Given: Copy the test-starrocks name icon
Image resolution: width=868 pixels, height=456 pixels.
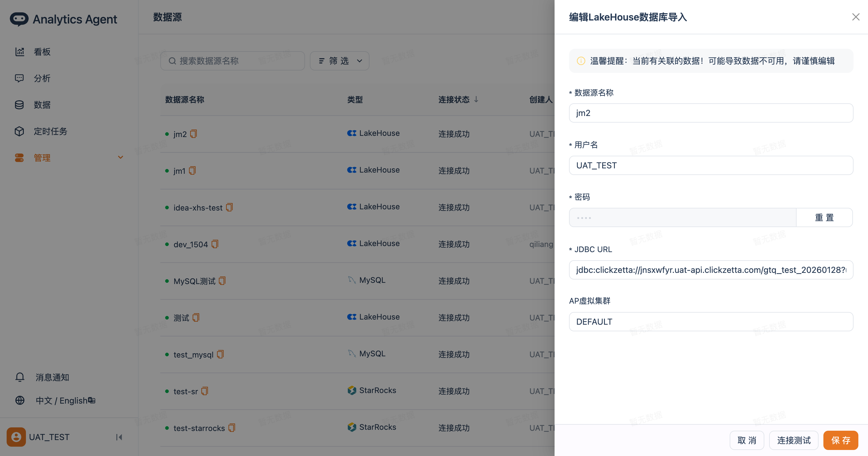Looking at the screenshot, I should pos(232,427).
